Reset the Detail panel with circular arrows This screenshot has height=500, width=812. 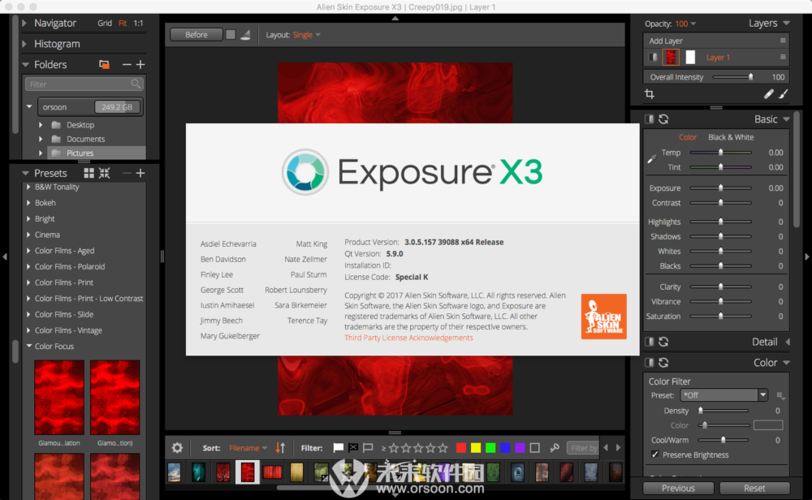663,342
